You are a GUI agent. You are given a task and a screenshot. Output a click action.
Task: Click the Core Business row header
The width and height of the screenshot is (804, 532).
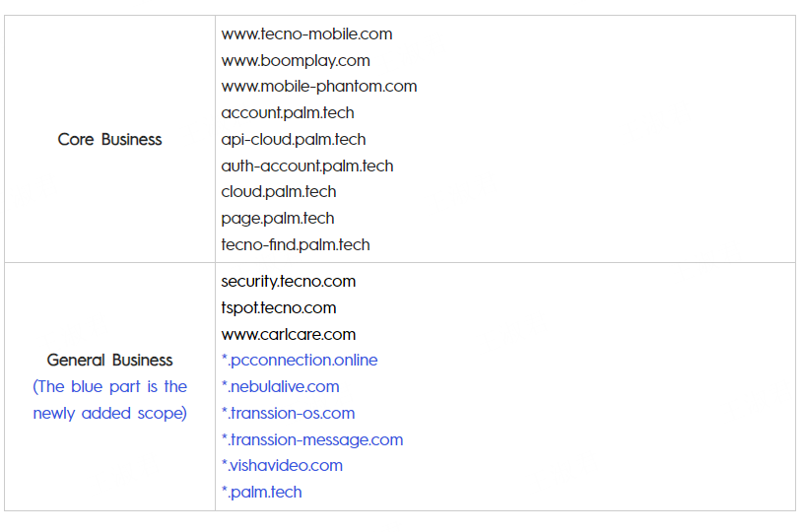click(109, 139)
